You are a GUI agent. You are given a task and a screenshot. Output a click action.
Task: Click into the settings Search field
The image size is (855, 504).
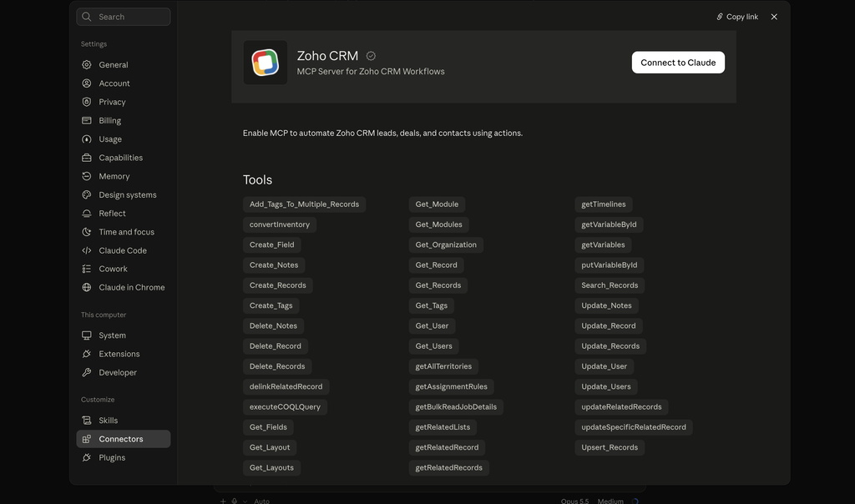click(x=124, y=17)
